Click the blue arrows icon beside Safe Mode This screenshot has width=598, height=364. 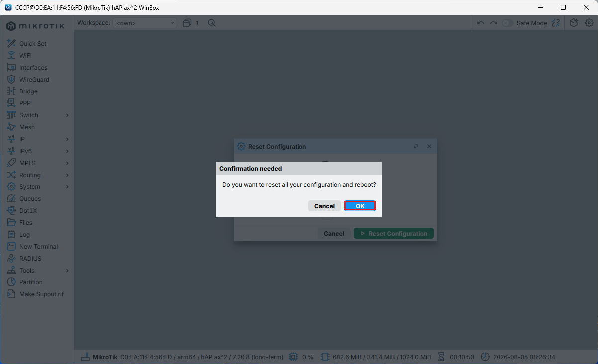[556, 23]
